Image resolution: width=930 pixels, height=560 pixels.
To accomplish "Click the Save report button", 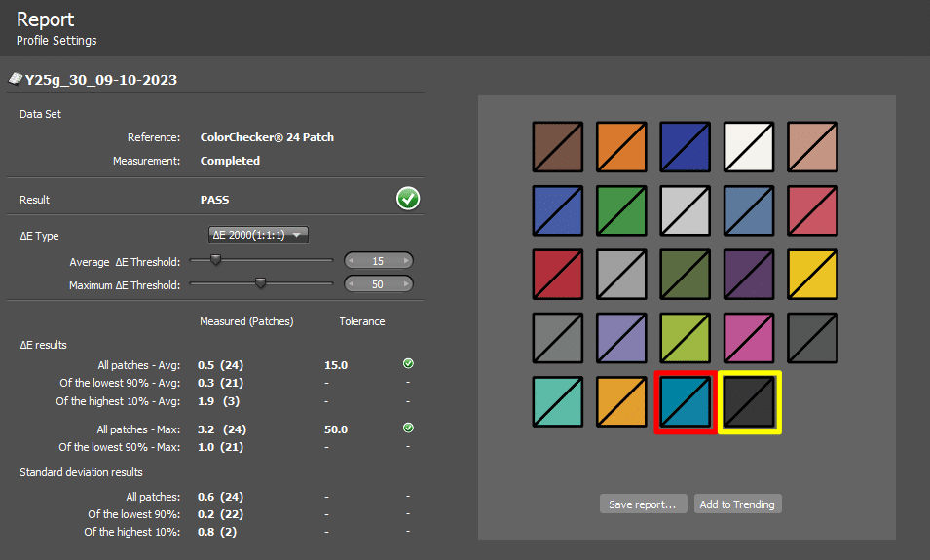I will click(x=643, y=504).
